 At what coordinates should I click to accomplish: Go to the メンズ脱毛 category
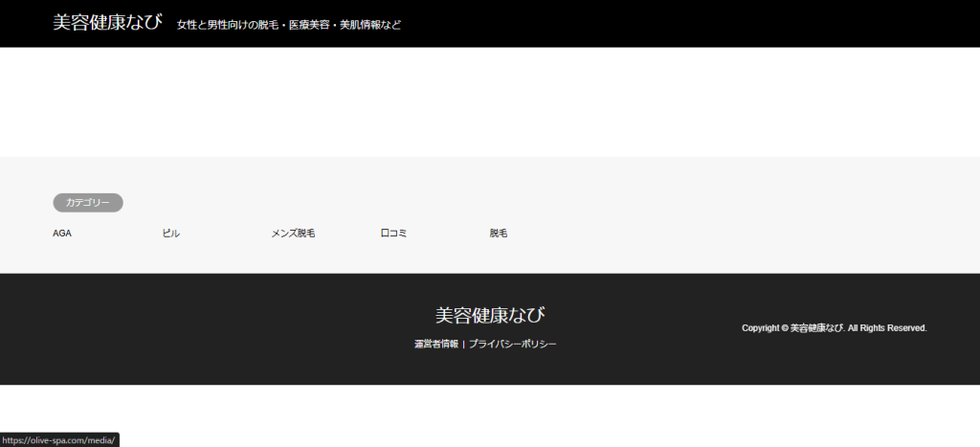[293, 234]
